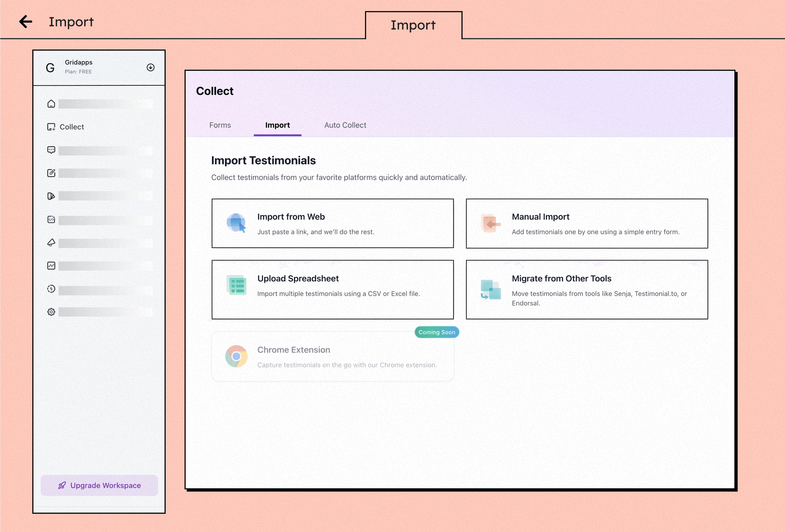The width and height of the screenshot is (785, 532).
Task: Click the edit pencil sidebar icon
Action: pyautogui.click(x=51, y=173)
